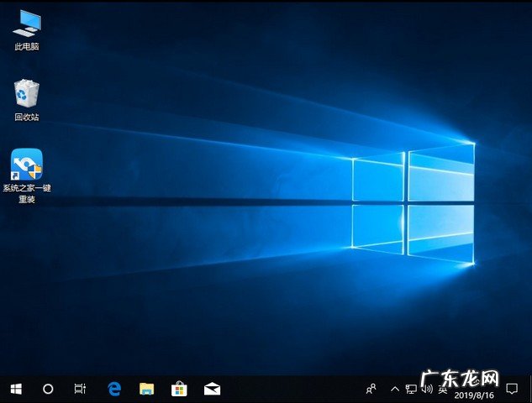The width and height of the screenshot is (532, 403).
Task: Open the Mail app on taskbar
Action: pos(211,389)
